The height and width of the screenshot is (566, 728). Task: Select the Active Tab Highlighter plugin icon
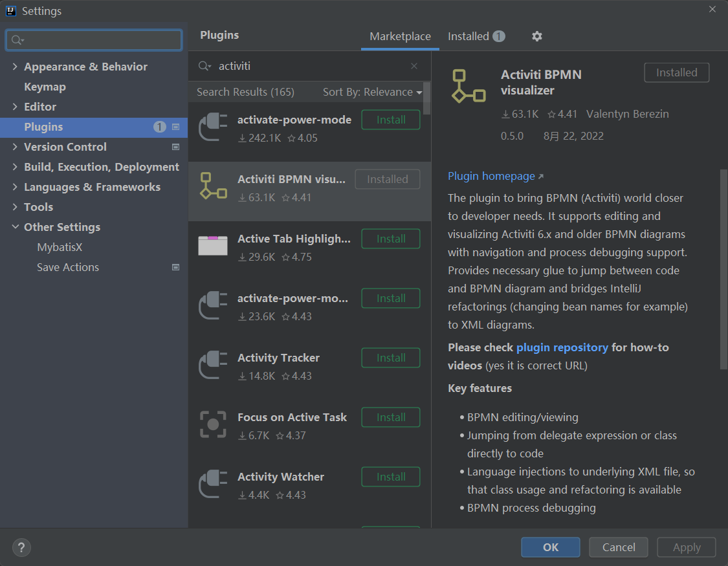point(213,245)
